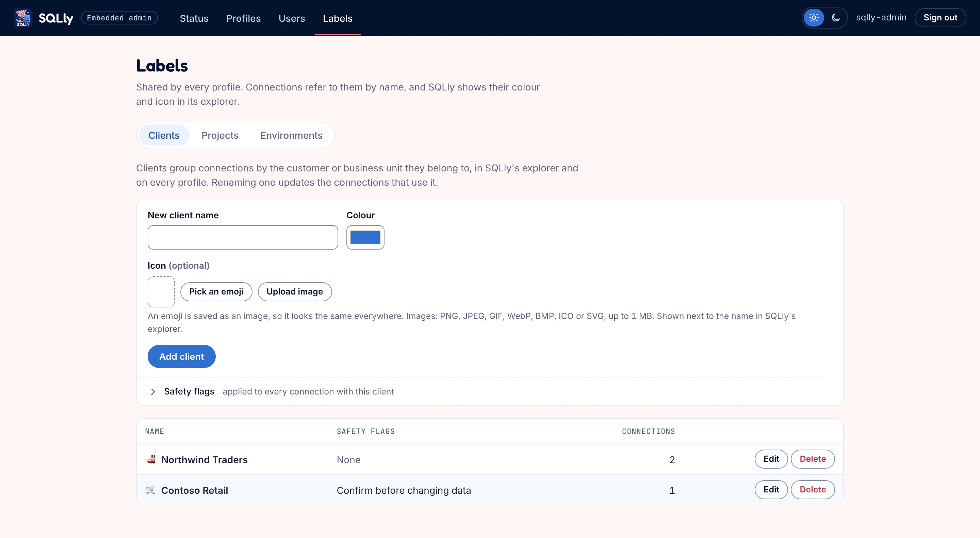The height and width of the screenshot is (538, 980).
Task: Click the SAFETY FLAGS column header
Action: pos(365,431)
